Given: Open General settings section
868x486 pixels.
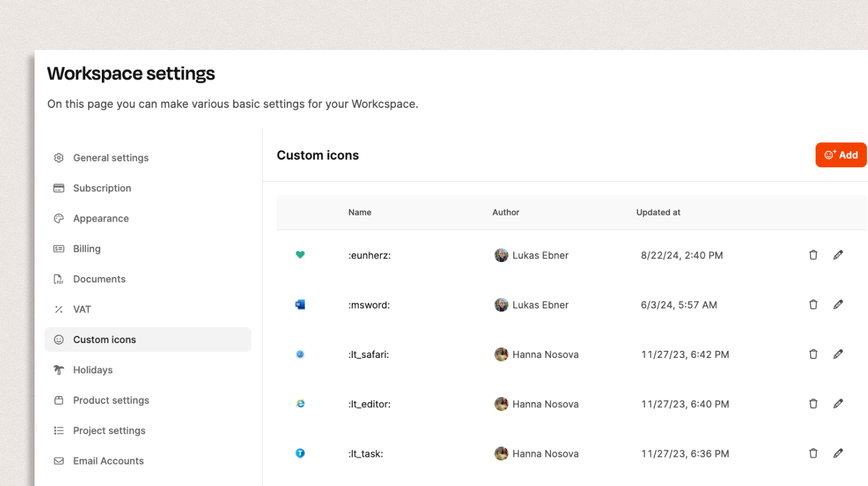Looking at the screenshot, I should coord(111,158).
